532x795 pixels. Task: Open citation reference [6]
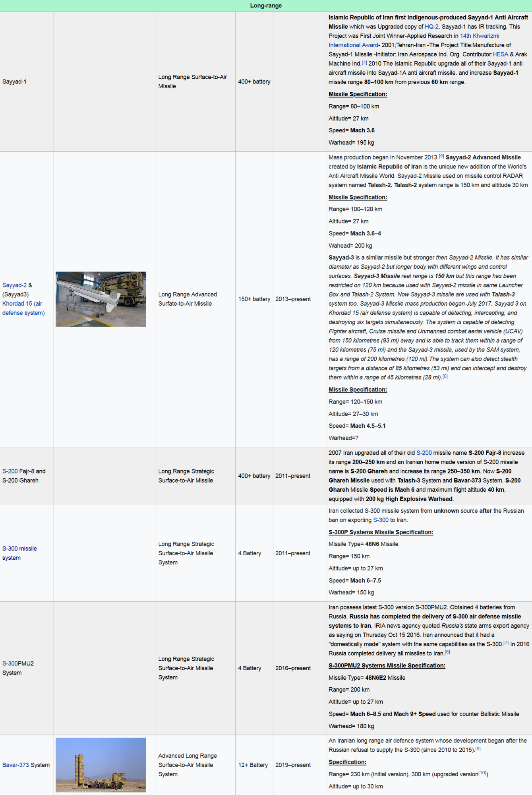[x=445, y=376]
